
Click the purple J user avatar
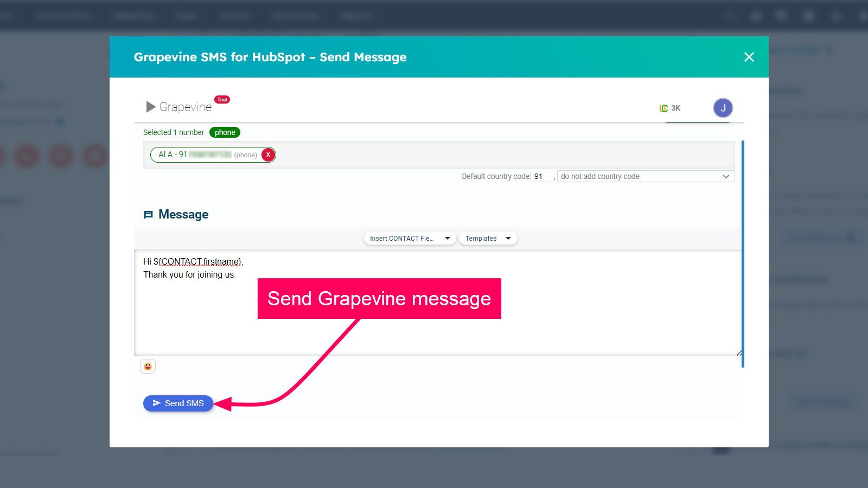click(x=723, y=108)
